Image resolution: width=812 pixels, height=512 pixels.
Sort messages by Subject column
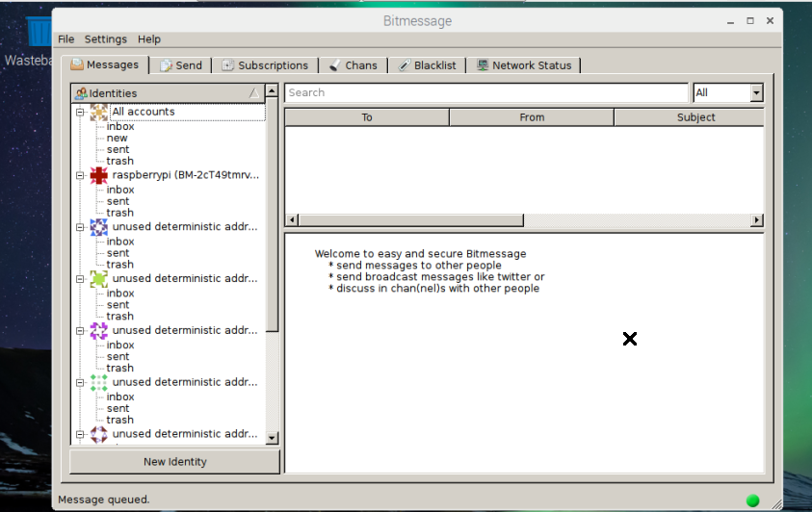pyautogui.click(x=690, y=117)
